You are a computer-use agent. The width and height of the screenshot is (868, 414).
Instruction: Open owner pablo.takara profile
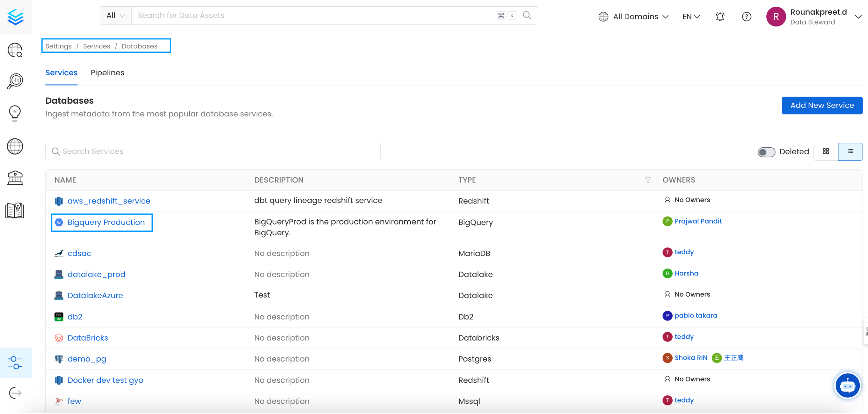click(x=696, y=316)
